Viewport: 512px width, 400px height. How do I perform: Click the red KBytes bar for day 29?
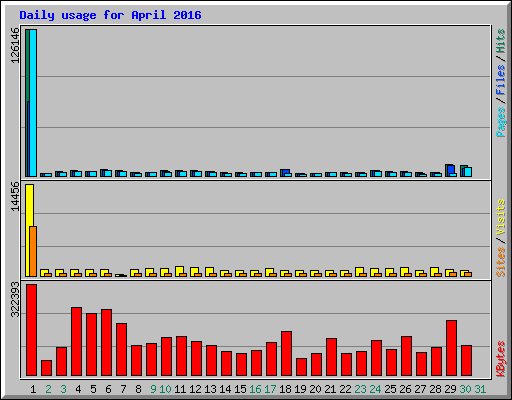452,348
